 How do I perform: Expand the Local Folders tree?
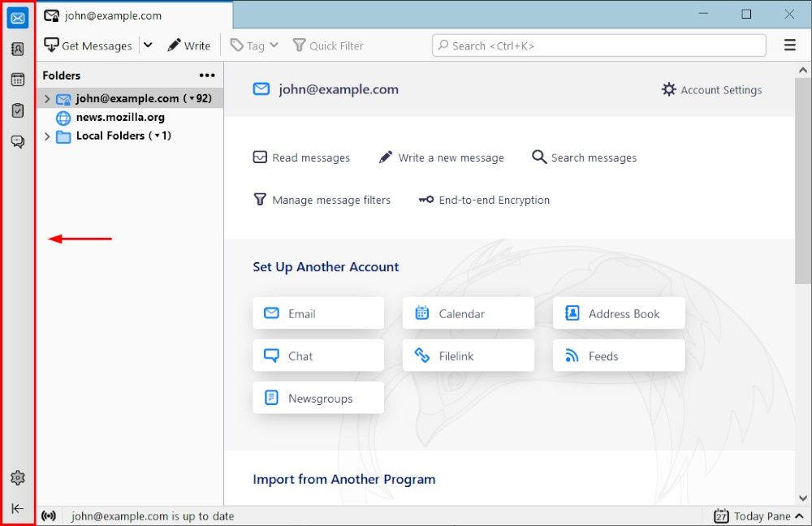coord(47,136)
